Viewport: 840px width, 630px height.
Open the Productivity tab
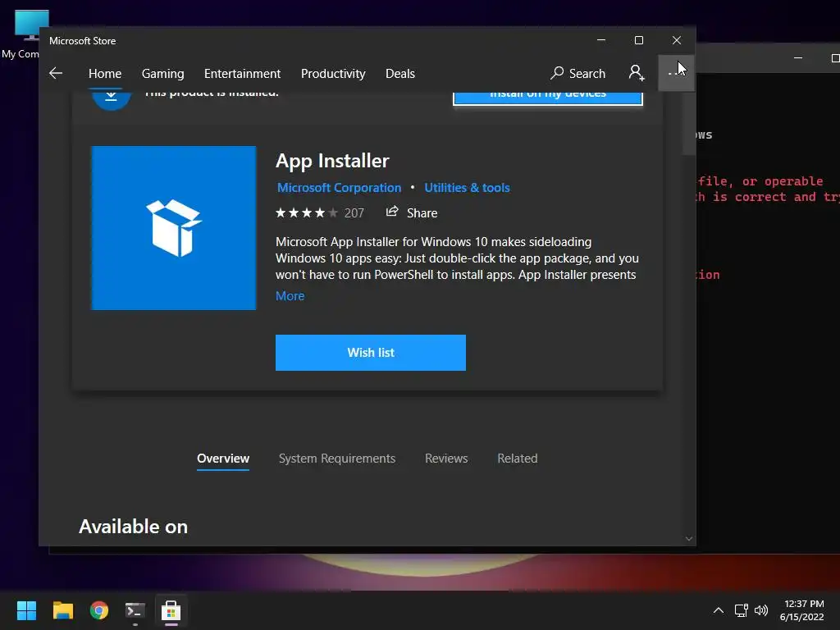(x=333, y=73)
